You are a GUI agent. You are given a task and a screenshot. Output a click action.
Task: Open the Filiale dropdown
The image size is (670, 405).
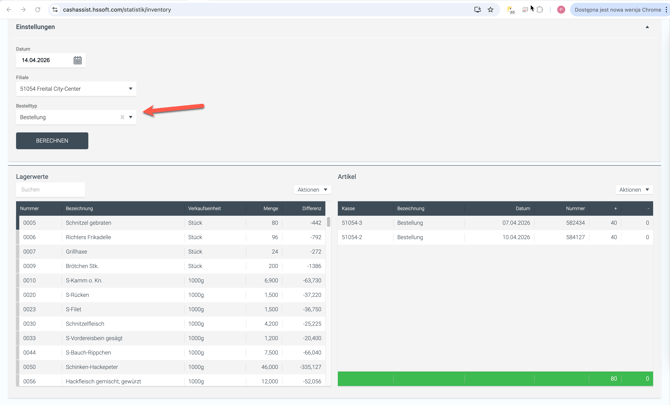pyautogui.click(x=76, y=89)
